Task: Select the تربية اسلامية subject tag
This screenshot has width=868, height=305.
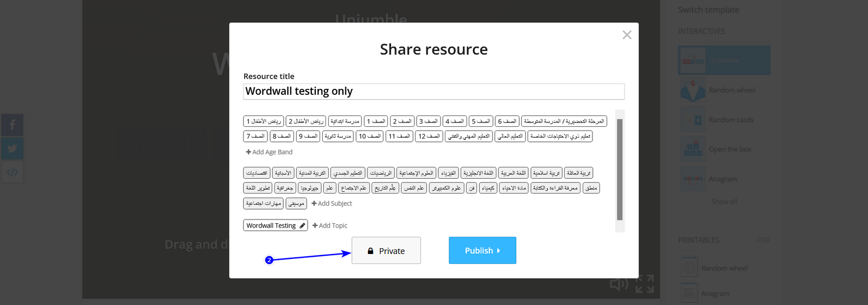Action: [x=546, y=173]
